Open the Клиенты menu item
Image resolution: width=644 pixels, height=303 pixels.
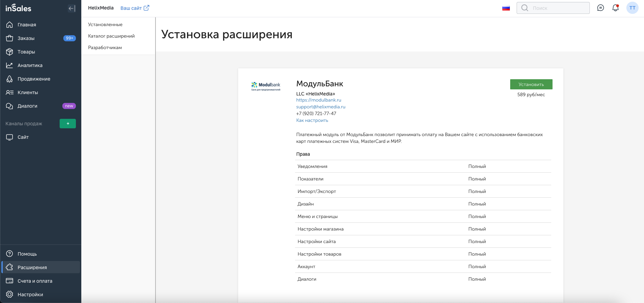[x=41, y=92]
